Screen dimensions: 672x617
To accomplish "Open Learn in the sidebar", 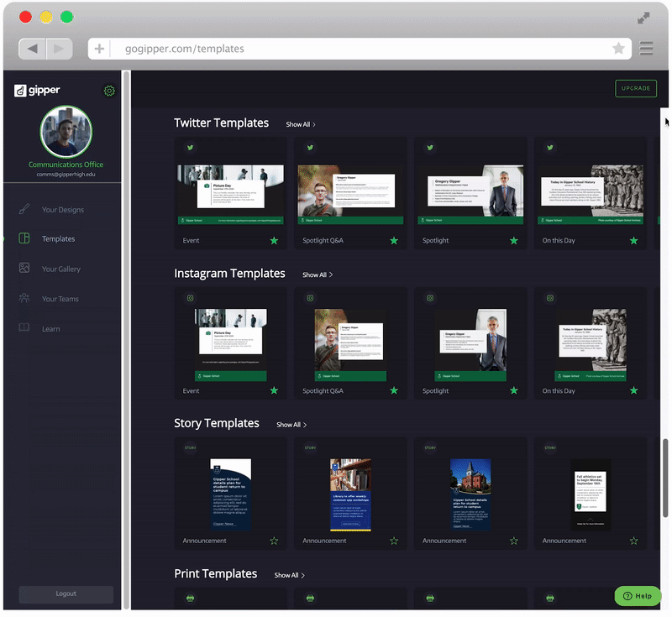I will 51,329.
